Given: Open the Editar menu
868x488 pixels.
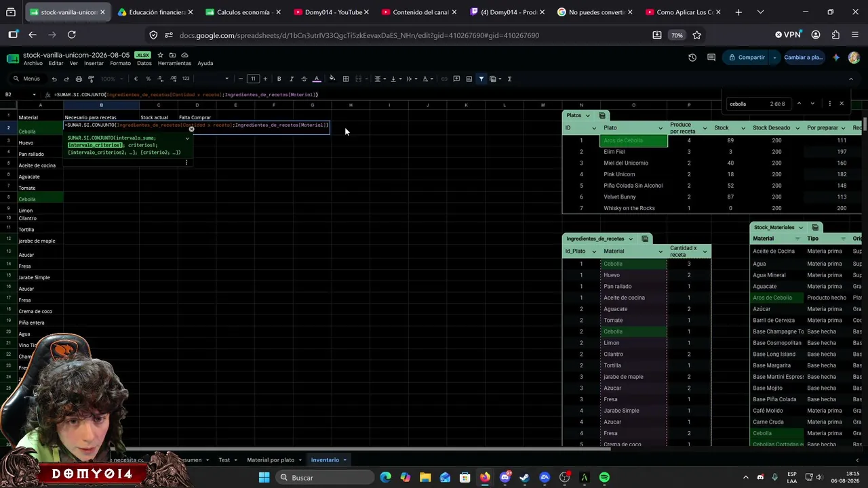Looking at the screenshot, I should tap(56, 63).
